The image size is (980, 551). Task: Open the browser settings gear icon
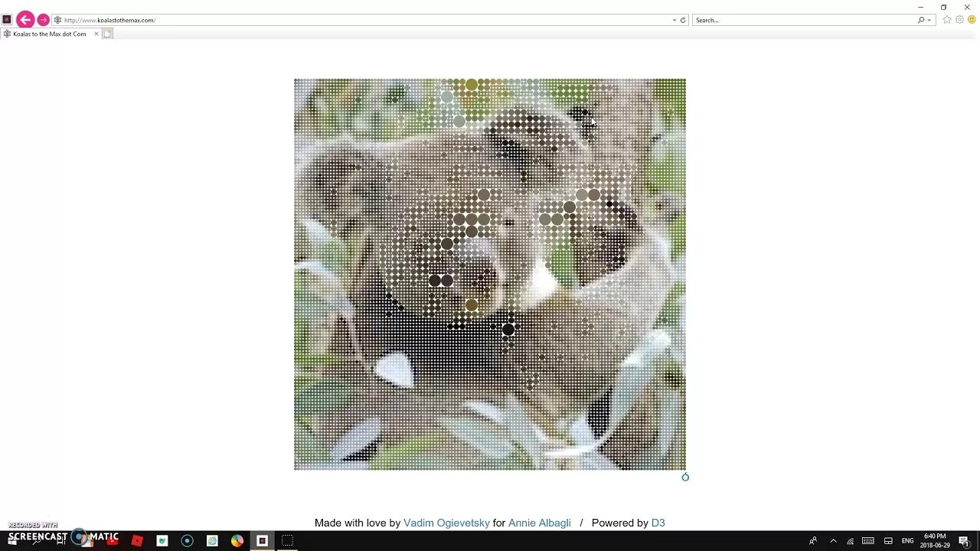click(959, 20)
